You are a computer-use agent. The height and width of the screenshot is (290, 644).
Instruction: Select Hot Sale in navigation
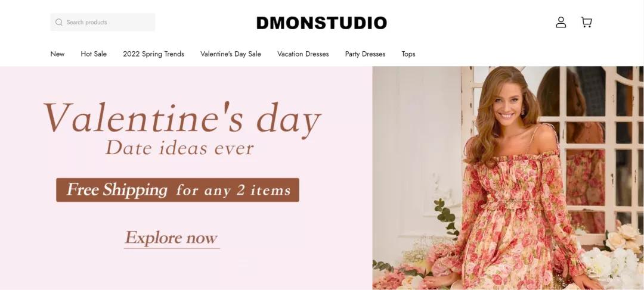94,54
